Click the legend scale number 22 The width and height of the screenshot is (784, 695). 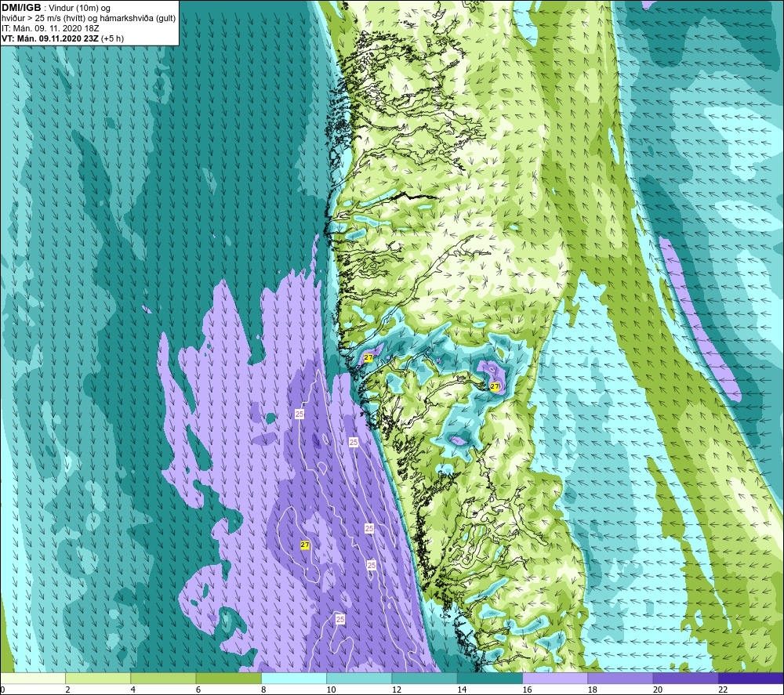(x=723, y=690)
